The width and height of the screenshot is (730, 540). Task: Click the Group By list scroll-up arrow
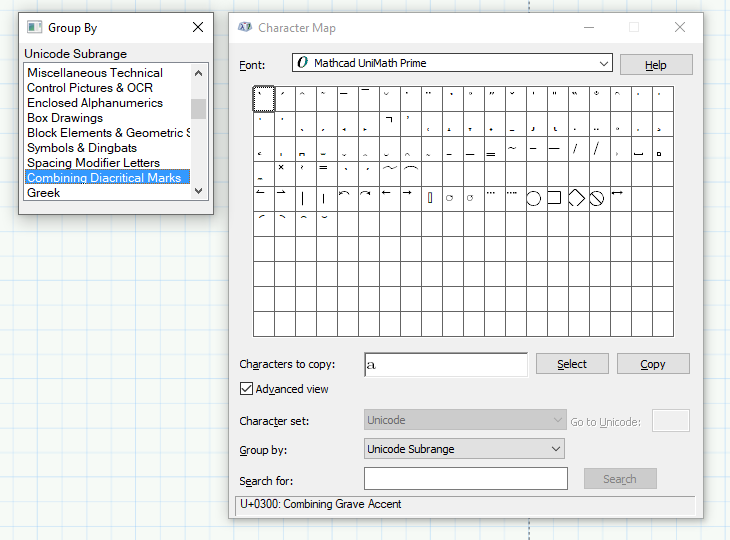click(x=199, y=73)
